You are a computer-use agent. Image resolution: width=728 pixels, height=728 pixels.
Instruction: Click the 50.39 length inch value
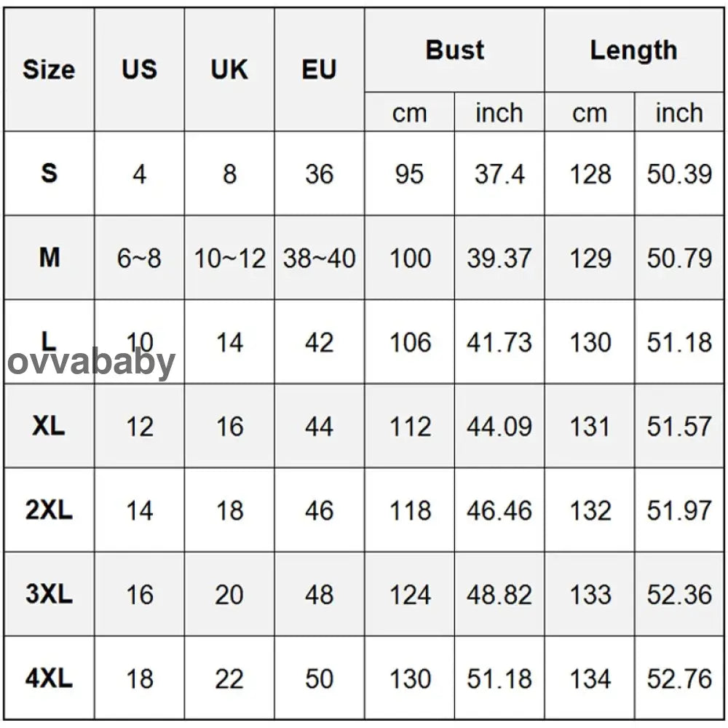click(x=679, y=175)
